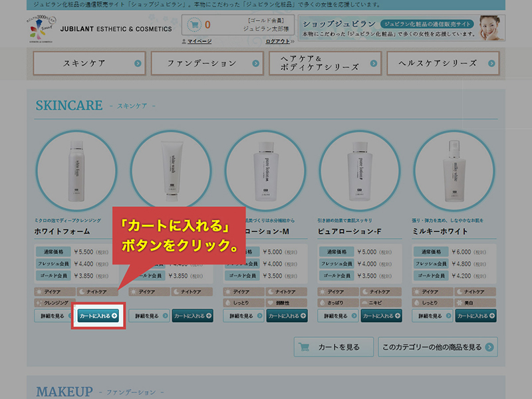This screenshot has height=399, width=532.
Task: View details of the white wash product
Action: pyautogui.click(x=149, y=316)
